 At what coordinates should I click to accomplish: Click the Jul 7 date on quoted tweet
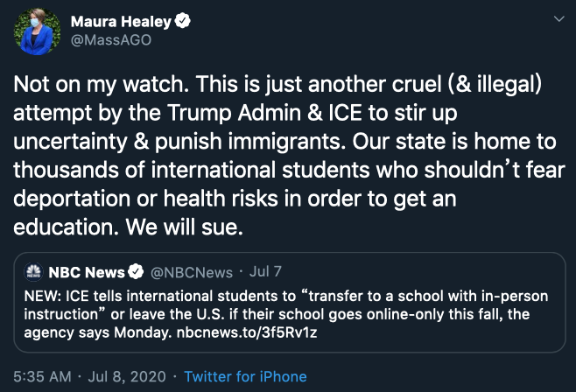click(263, 270)
